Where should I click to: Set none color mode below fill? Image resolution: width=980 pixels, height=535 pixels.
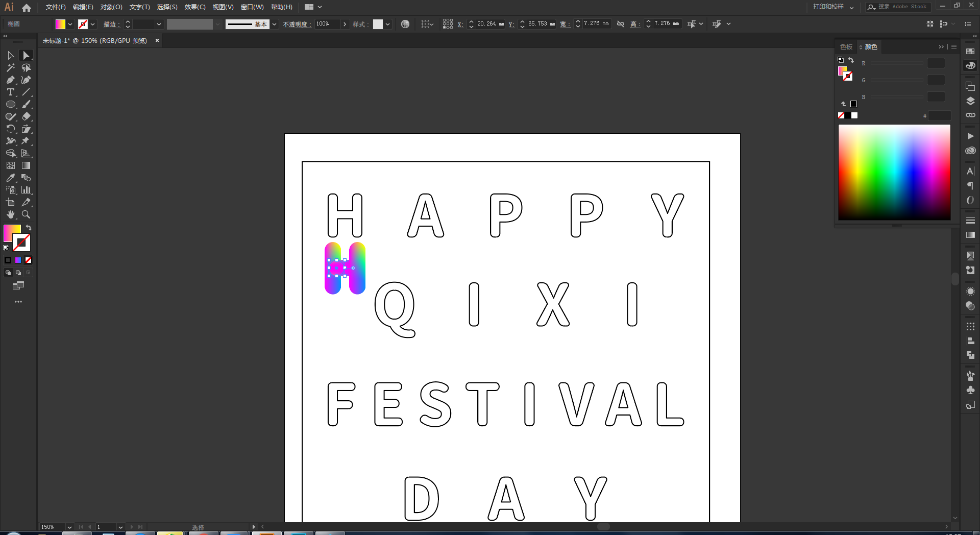(x=29, y=260)
